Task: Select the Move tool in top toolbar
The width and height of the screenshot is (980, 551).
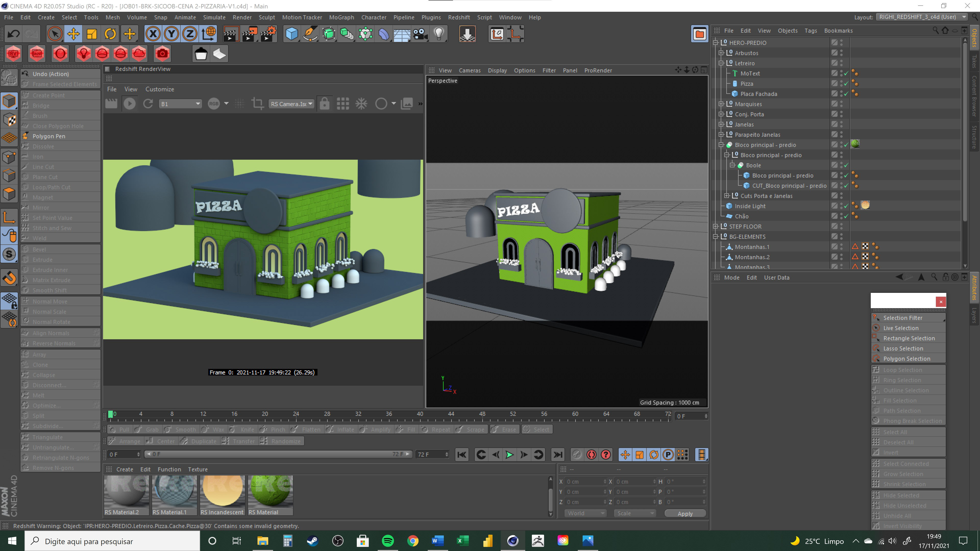Action: [x=73, y=34]
